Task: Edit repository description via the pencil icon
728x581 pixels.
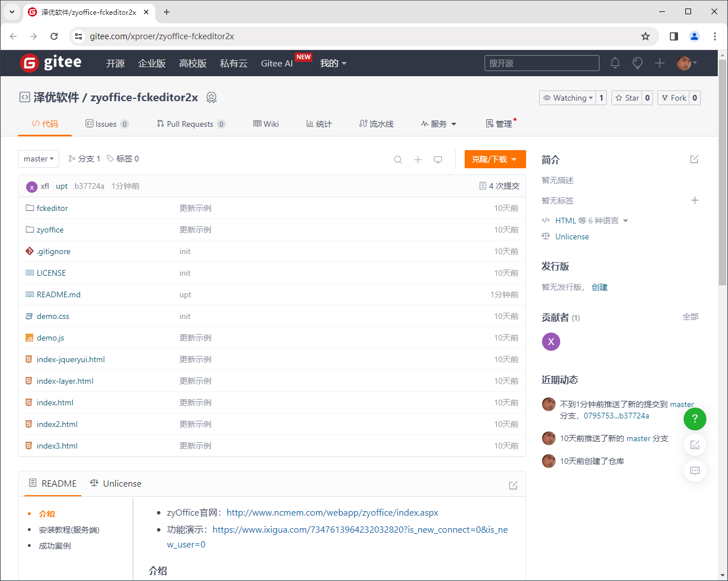Action: pos(694,159)
